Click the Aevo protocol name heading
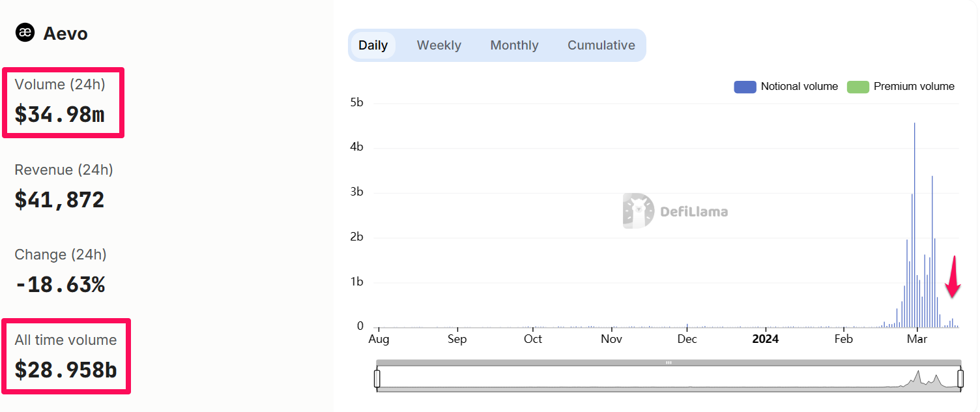Screen dimensions: 980x412 click(x=65, y=33)
